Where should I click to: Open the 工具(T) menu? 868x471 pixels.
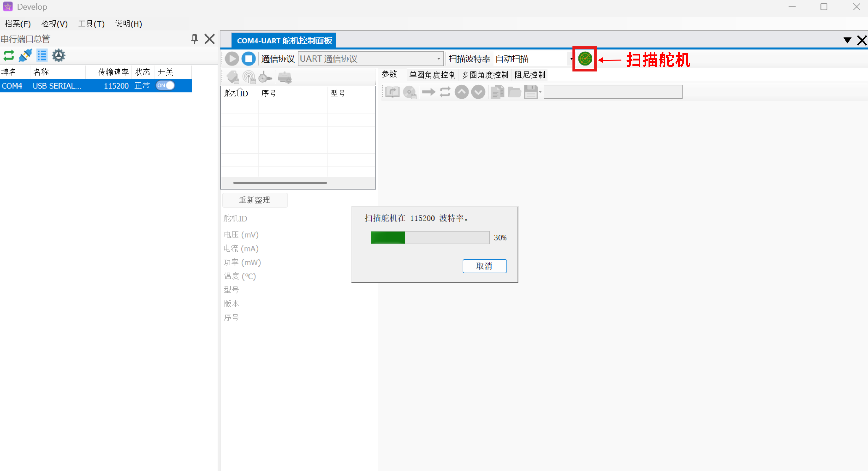[91, 24]
